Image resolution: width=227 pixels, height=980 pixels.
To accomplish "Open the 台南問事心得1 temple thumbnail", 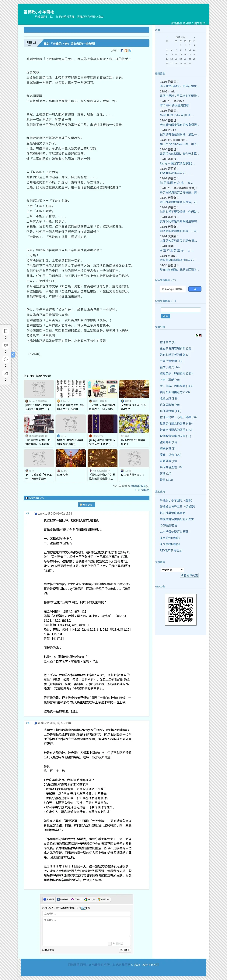I will coord(39,424).
